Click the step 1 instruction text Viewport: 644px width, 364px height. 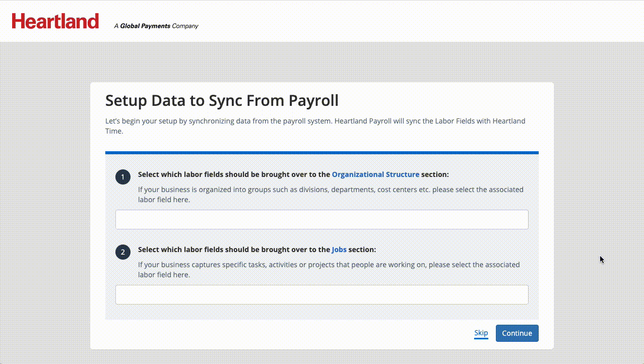[330, 194]
